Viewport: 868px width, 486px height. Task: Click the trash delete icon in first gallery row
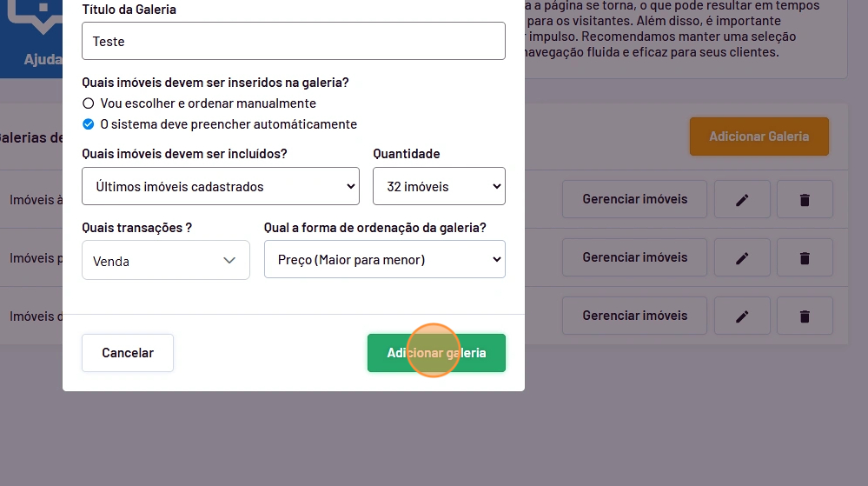pos(805,199)
